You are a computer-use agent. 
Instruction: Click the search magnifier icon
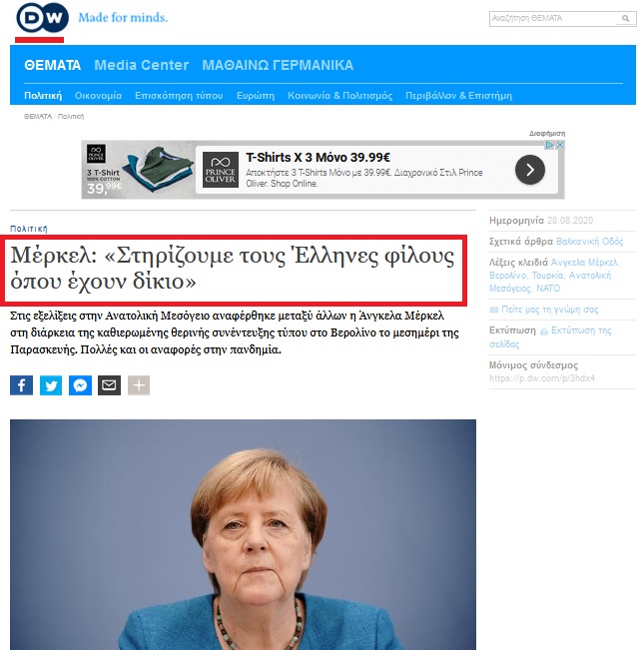(625, 19)
